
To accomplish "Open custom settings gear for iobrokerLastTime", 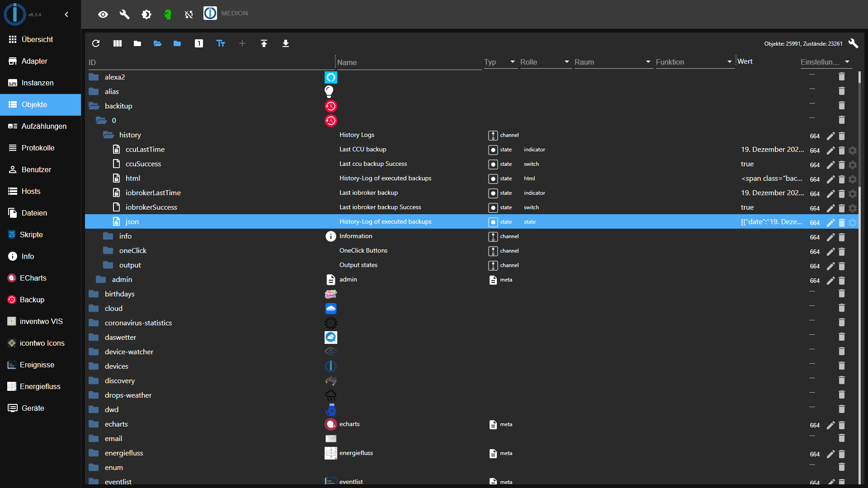I will (x=853, y=193).
